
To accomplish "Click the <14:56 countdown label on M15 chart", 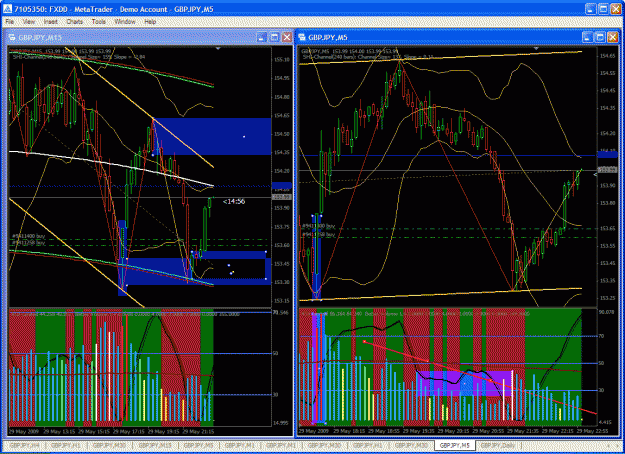I will pos(234,201).
